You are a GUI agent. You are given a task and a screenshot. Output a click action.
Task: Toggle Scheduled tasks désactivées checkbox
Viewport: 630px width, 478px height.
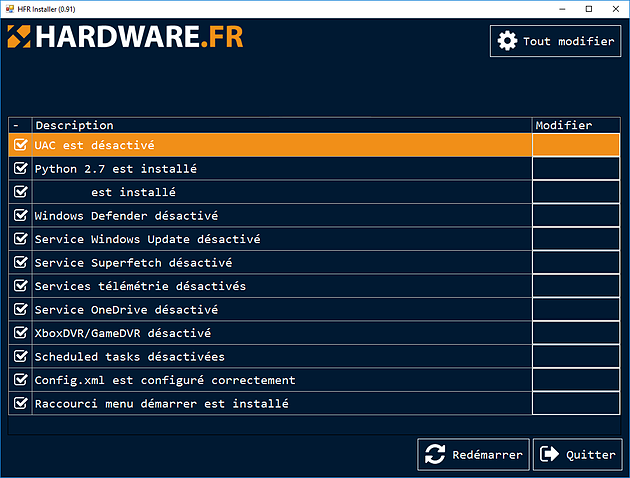(20, 356)
